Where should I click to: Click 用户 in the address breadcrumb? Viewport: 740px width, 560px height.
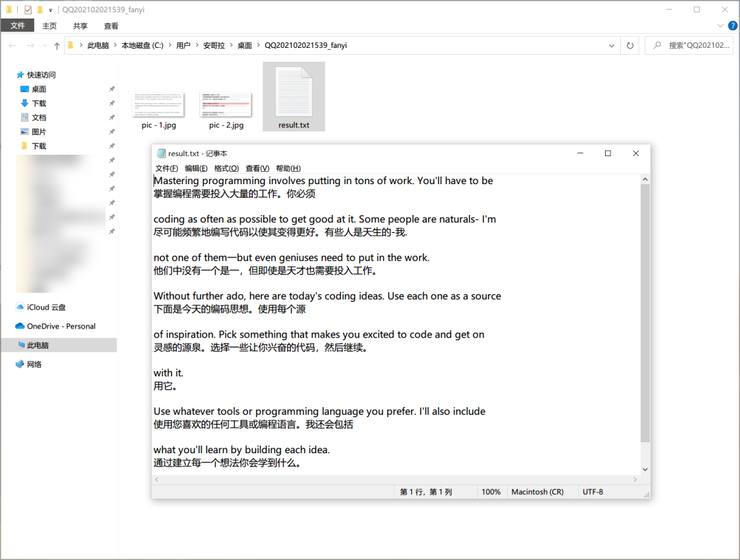[x=183, y=45]
